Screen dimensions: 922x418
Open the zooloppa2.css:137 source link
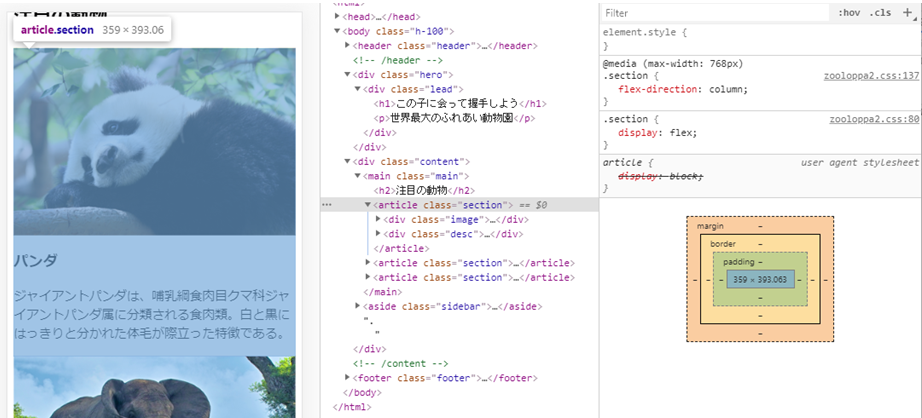[x=871, y=76]
